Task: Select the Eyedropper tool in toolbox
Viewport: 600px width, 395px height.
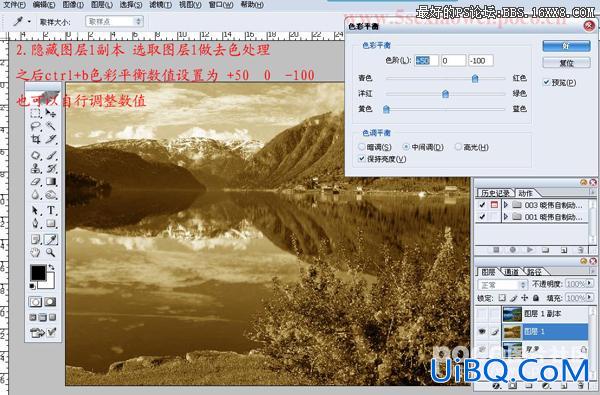Action: 51,240
